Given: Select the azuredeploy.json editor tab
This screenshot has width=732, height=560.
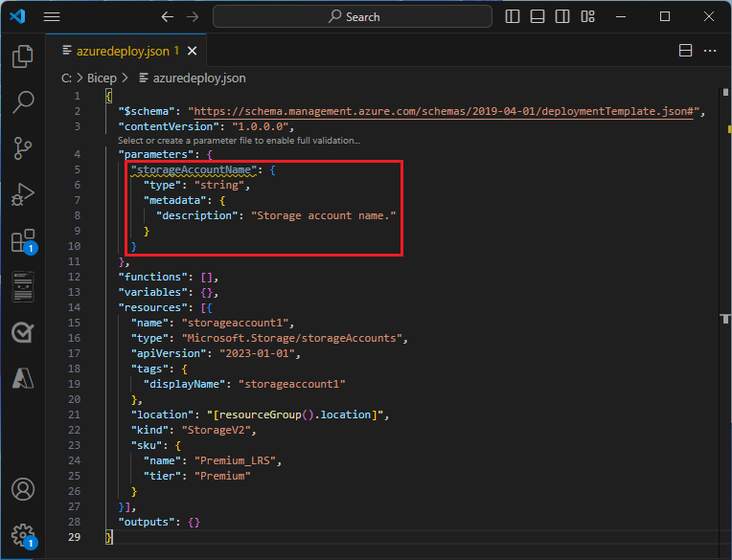Looking at the screenshot, I should pyautogui.click(x=126, y=51).
